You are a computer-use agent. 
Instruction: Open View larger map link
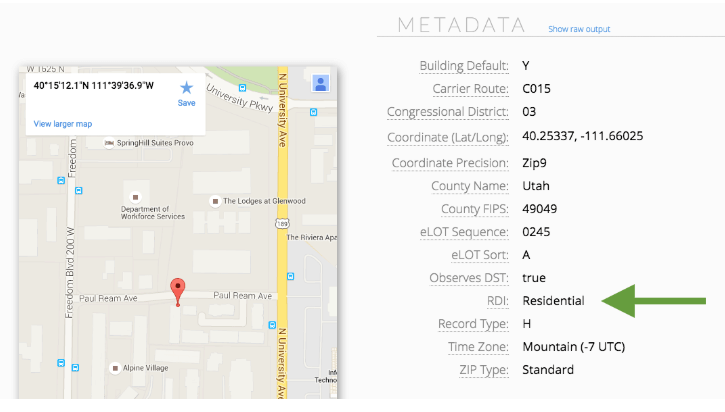pos(63,124)
